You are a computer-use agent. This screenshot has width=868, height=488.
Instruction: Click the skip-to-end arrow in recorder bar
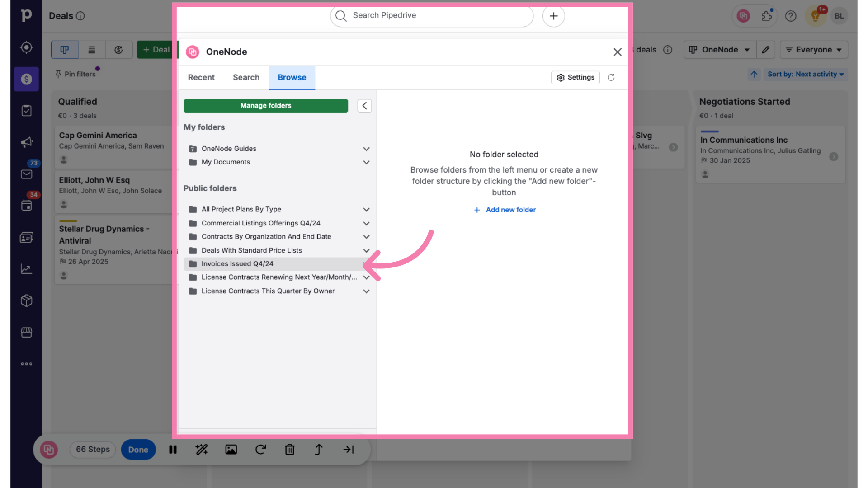click(x=348, y=450)
